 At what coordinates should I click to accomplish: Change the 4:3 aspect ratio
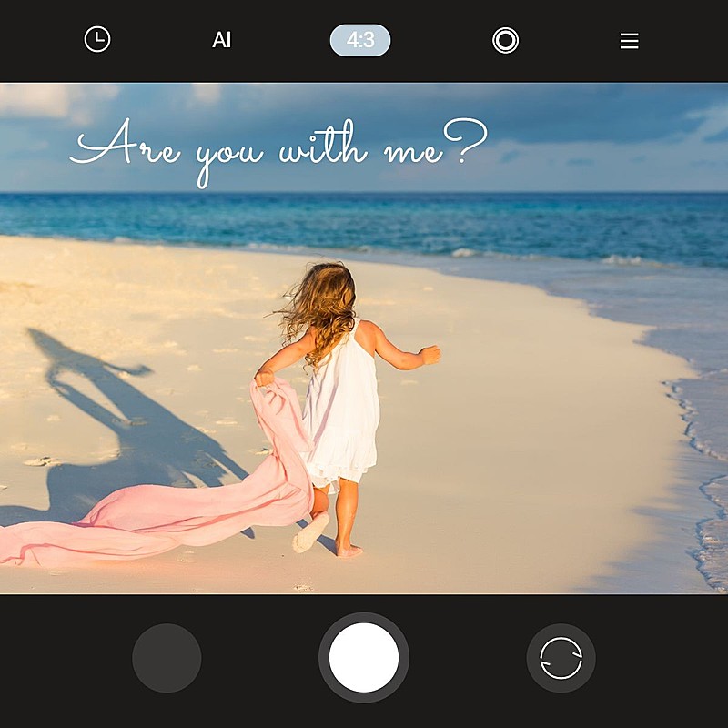360,41
